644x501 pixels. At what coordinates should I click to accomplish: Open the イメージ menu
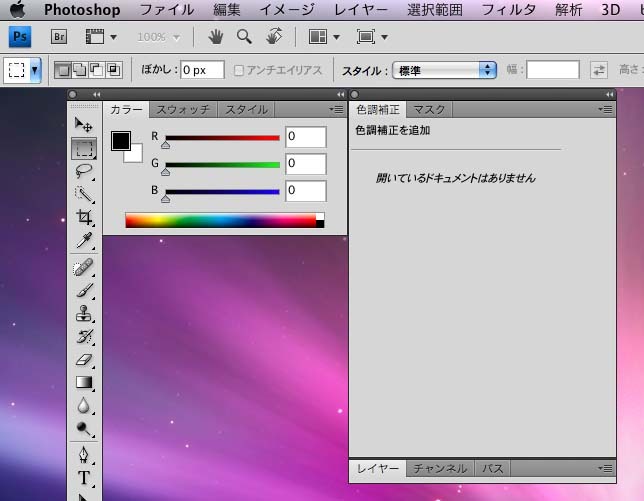287,10
